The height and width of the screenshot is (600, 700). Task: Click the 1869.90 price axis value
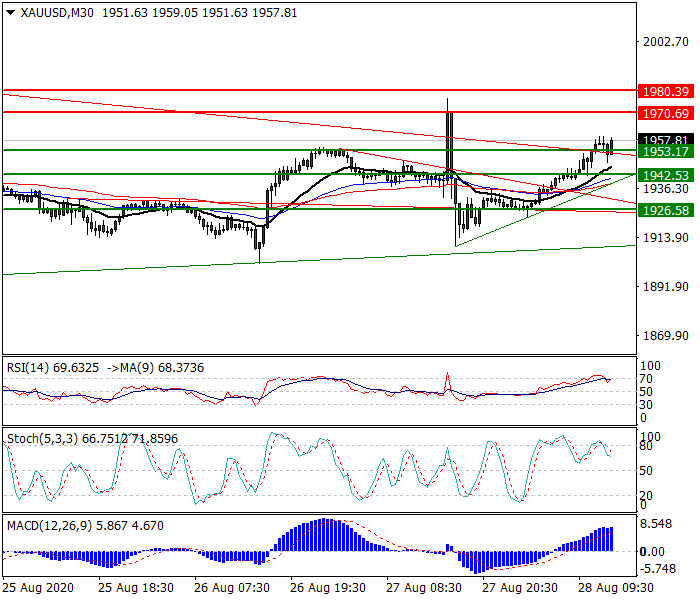point(666,336)
